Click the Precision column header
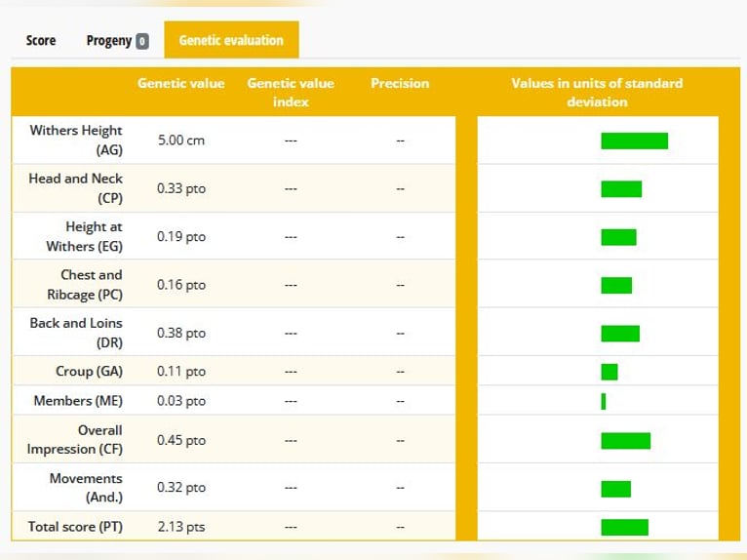 (x=400, y=83)
